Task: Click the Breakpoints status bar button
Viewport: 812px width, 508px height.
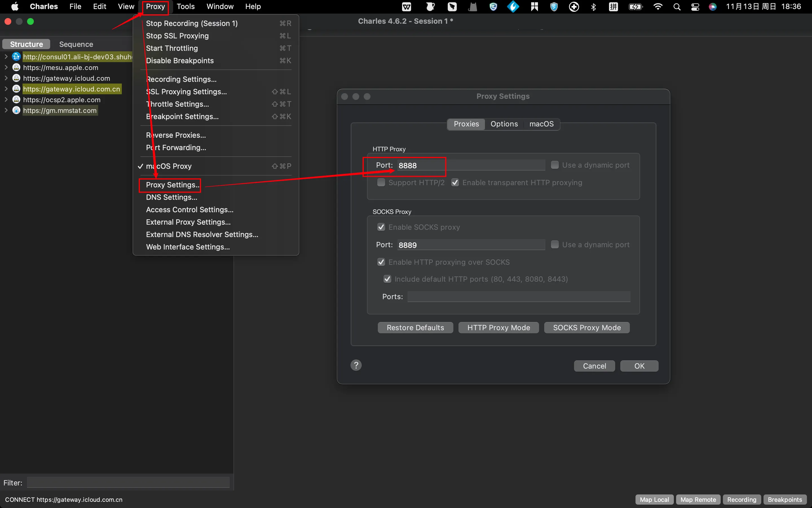Action: 784,500
